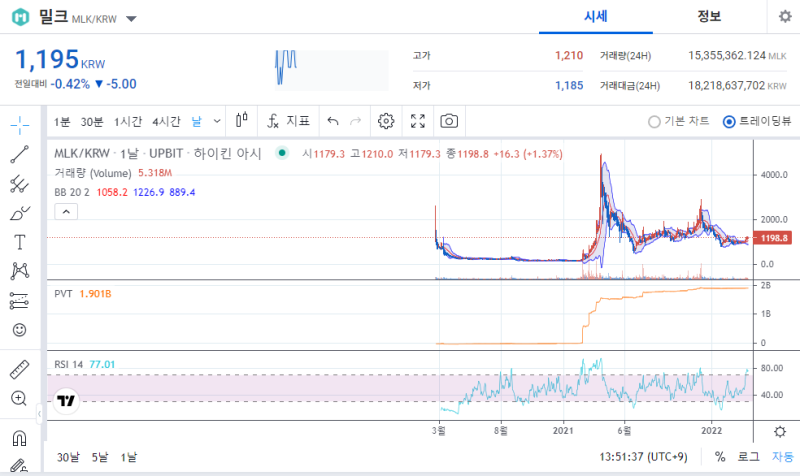This screenshot has width=800, height=476.
Task: Click the MLK coin logo icon
Action: pyautogui.click(x=20, y=17)
